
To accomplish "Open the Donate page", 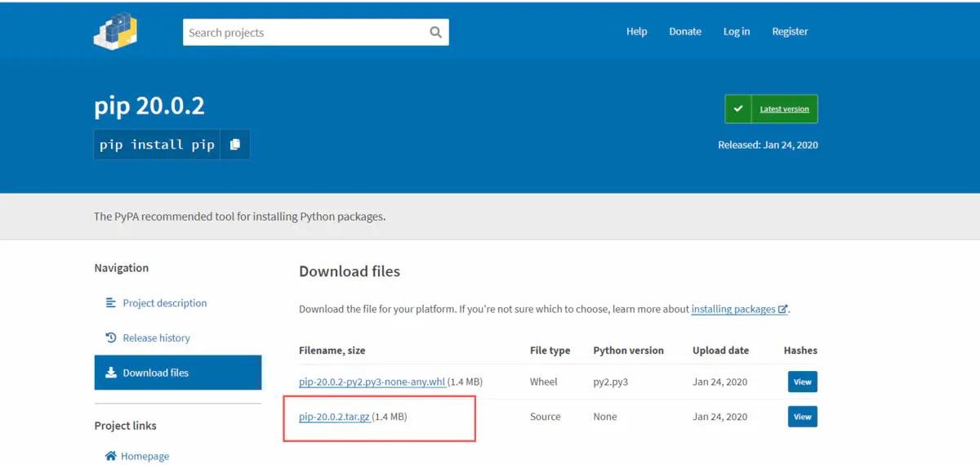I will [685, 32].
